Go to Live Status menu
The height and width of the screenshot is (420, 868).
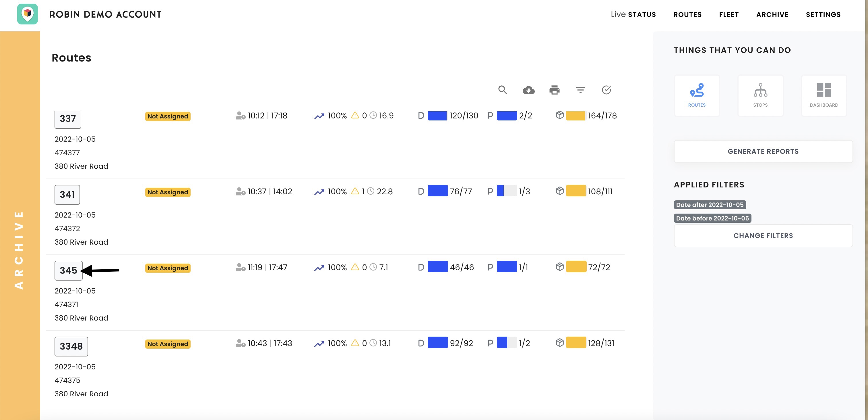(633, 14)
